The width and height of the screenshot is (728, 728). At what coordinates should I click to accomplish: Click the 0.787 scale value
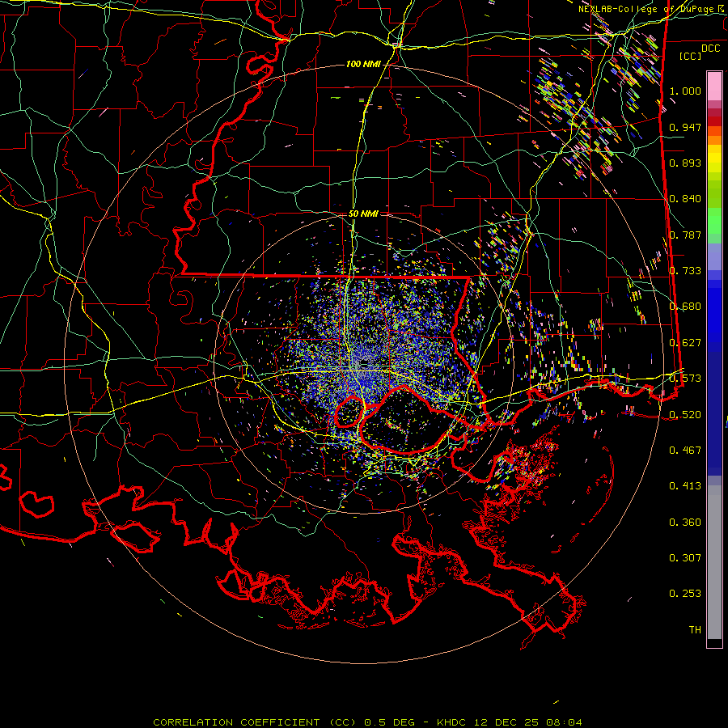click(x=685, y=235)
